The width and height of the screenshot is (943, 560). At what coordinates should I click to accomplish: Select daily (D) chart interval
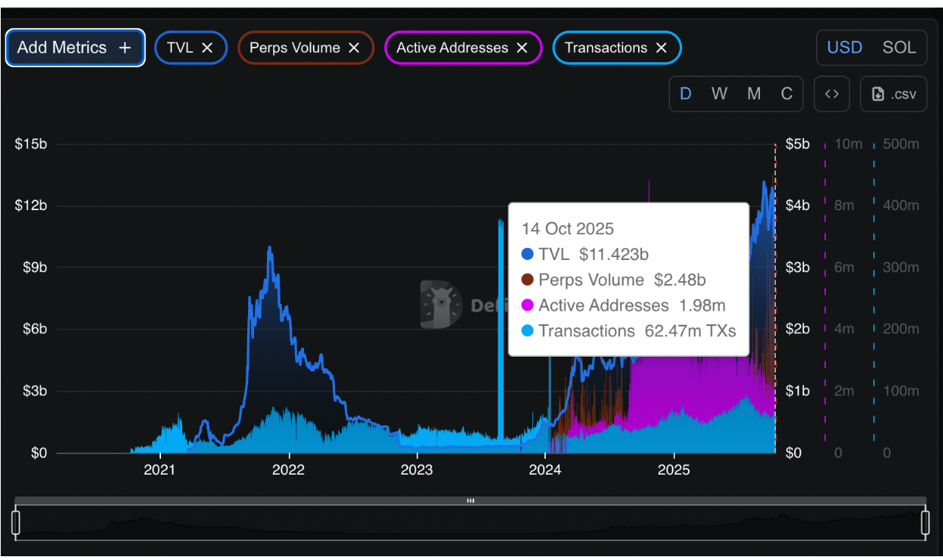pos(686,94)
